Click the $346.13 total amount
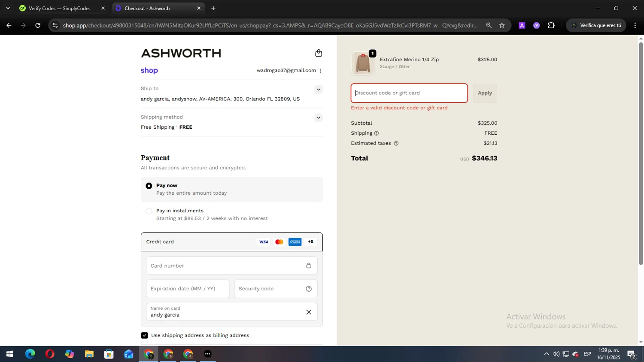This screenshot has height=362, width=644. tap(484, 158)
